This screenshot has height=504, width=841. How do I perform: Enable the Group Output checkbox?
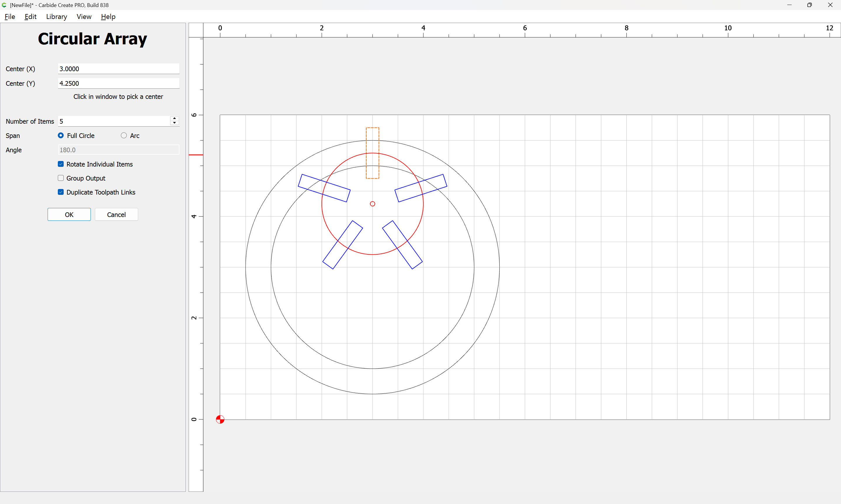61,178
